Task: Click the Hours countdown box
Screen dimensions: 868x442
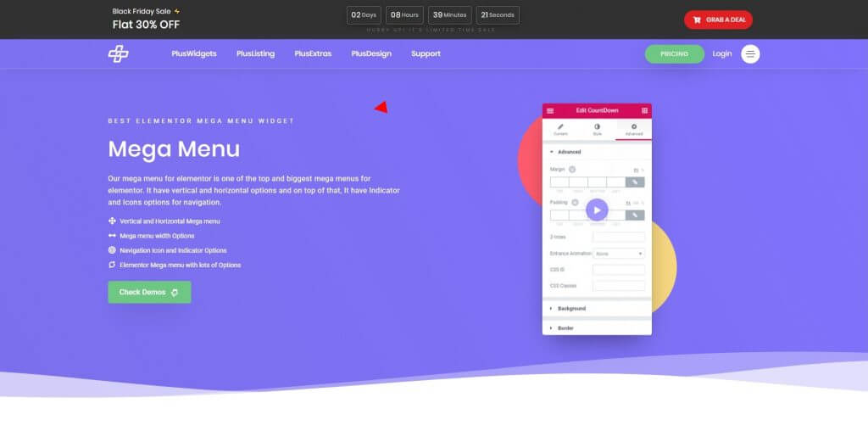Action: click(x=404, y=15)
